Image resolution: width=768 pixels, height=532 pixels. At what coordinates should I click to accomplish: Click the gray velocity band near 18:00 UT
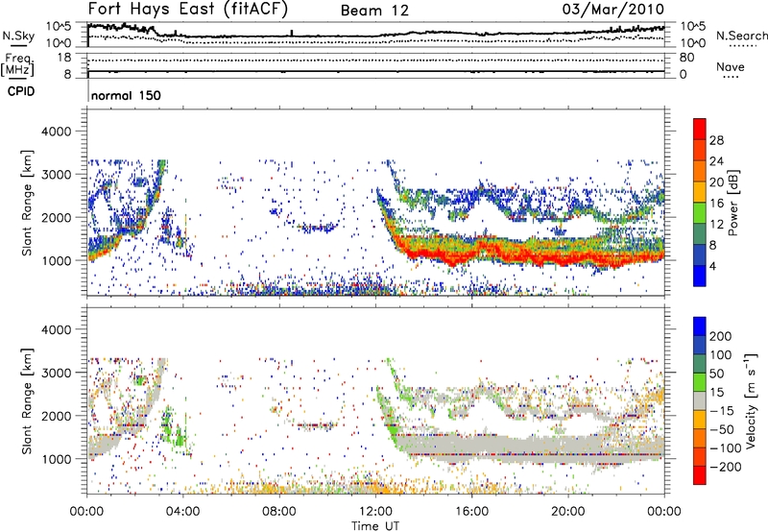519,446
